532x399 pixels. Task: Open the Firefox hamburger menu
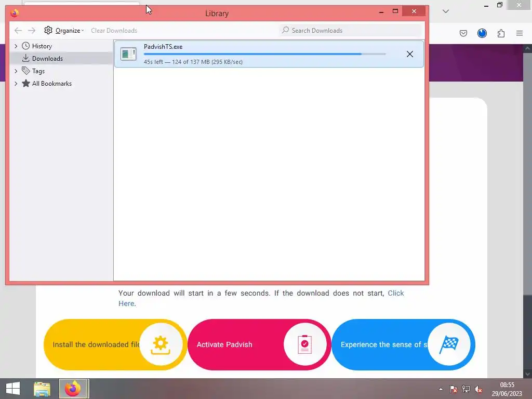520,33
